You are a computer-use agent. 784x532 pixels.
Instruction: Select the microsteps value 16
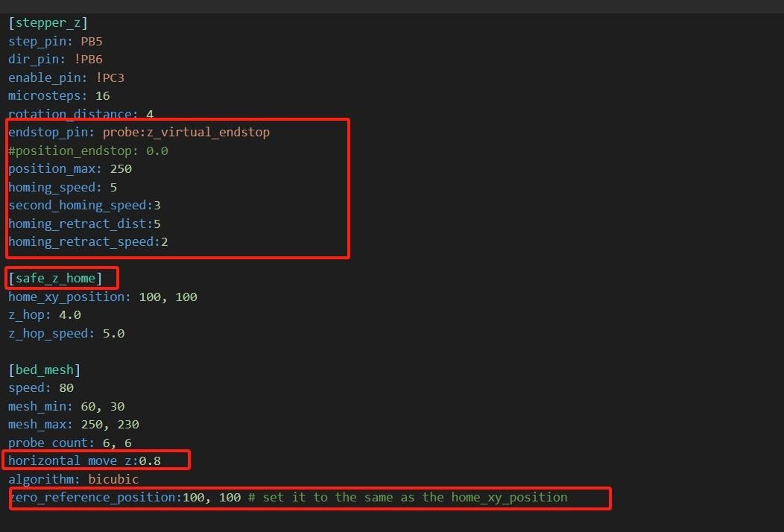pyautogui.click(x=102, y=95)
